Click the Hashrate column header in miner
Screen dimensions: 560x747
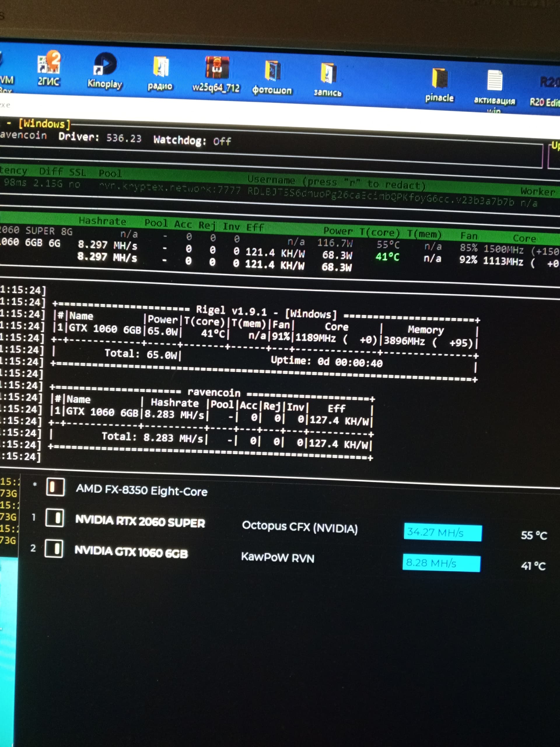[103, 221]
